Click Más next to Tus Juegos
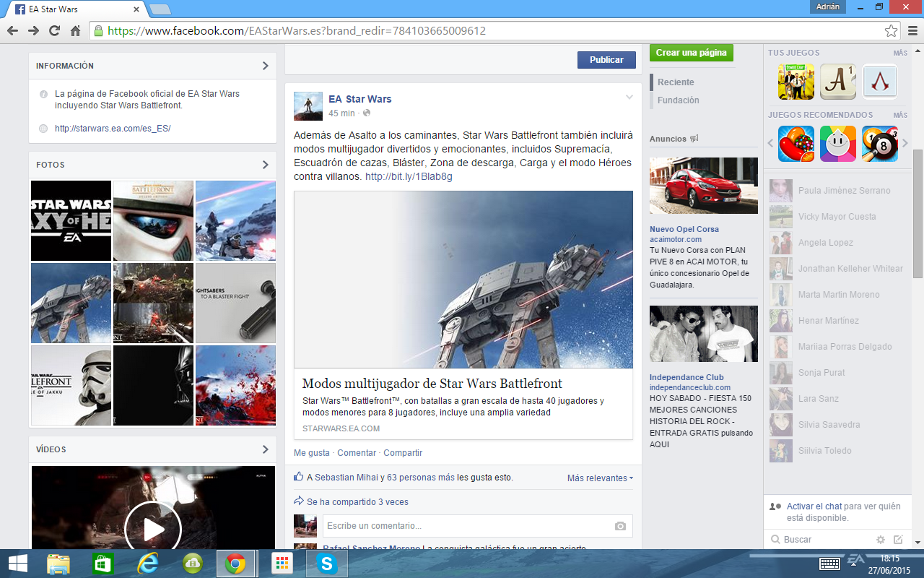Viewport: 924px width, 578px height. click(x=900, y=53)
